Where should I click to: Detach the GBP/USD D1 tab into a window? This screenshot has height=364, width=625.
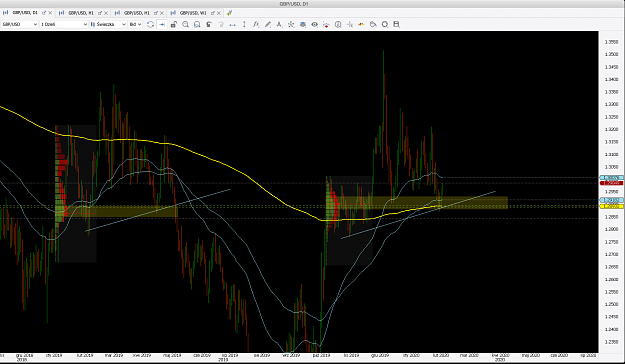[44, 13]
